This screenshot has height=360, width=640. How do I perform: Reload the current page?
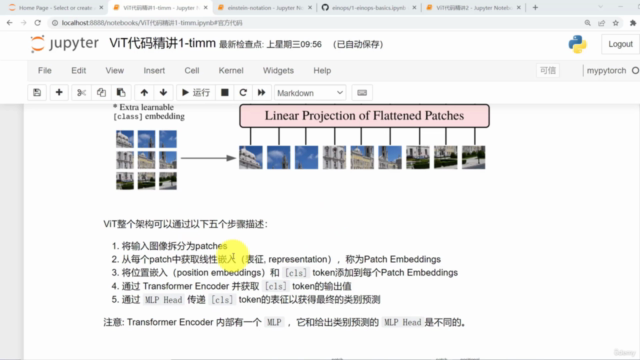click(38, 23)
